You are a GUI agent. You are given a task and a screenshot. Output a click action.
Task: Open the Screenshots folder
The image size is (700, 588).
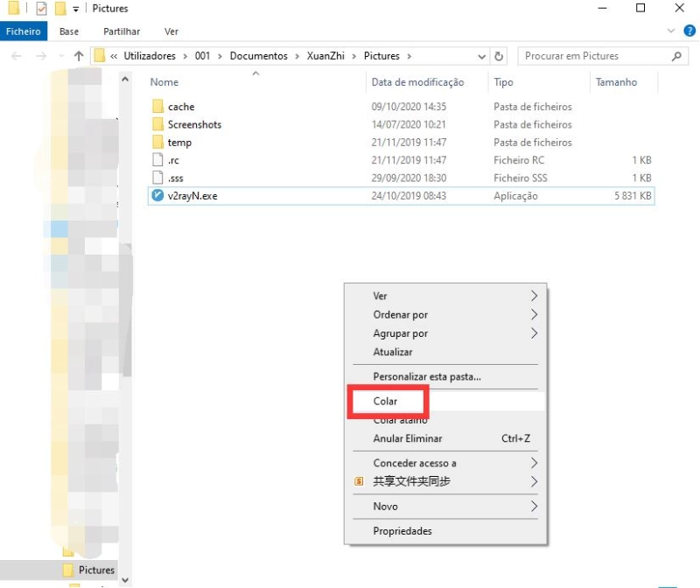[193, 124]
